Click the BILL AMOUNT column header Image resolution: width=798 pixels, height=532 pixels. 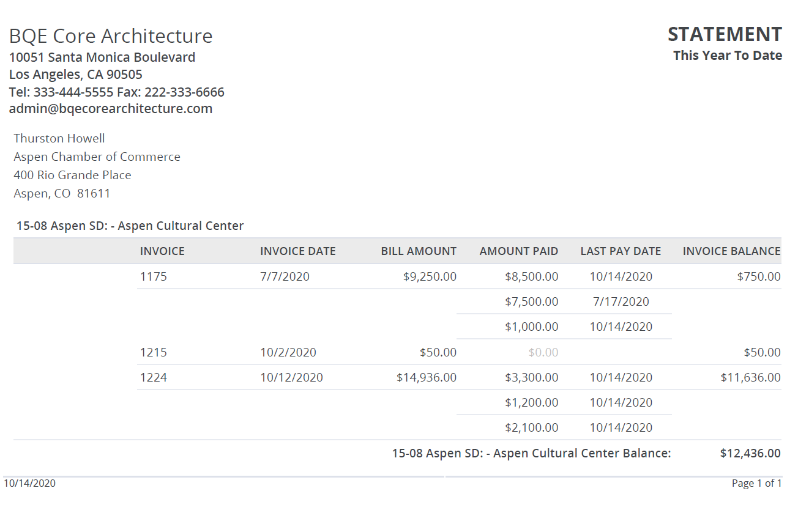pyautogui.click(x=419, y=251)
